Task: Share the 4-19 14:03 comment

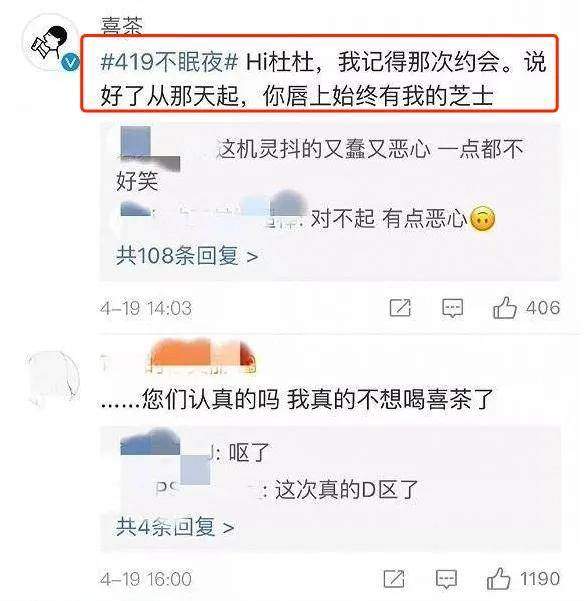Action: click(400, 308)
